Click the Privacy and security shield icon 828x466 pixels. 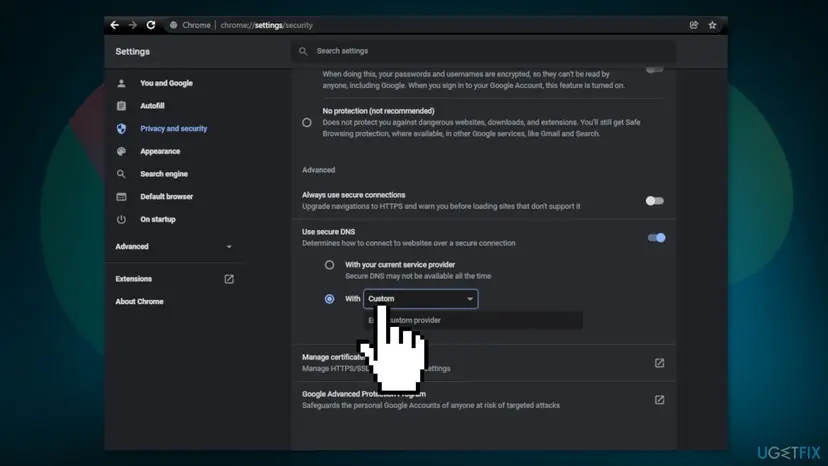121,128
